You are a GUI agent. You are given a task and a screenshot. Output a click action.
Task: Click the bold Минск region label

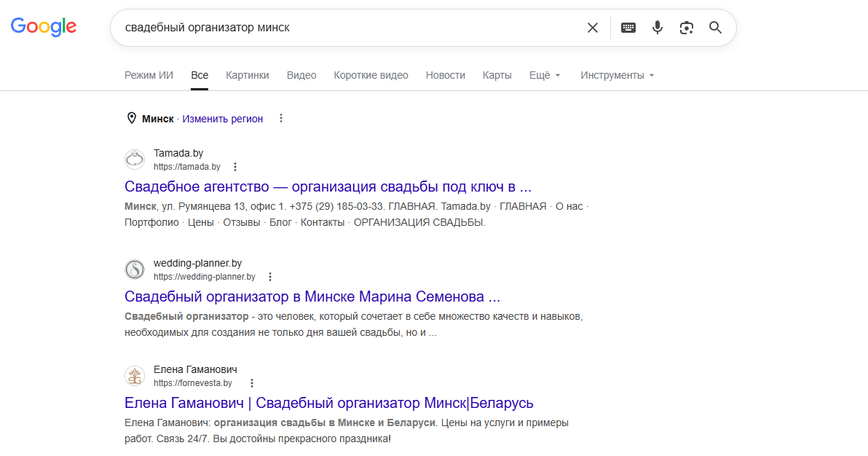click(158, 119)
